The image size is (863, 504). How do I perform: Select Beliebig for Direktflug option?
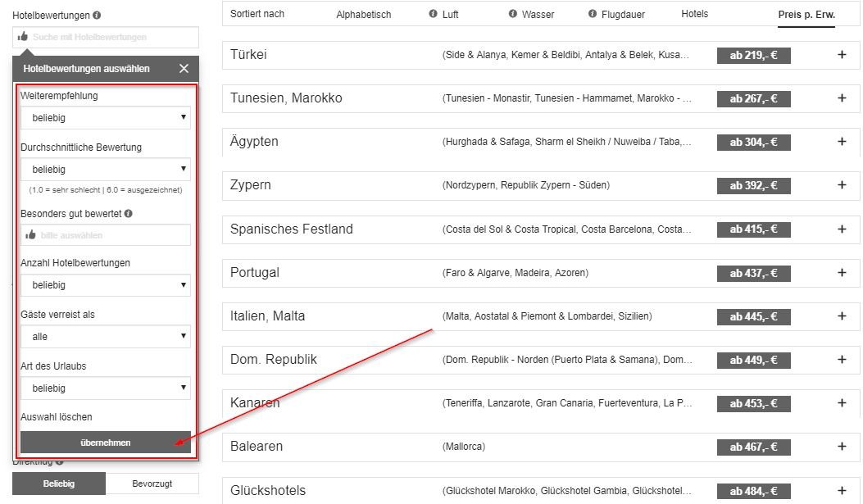tap(59, 484)
